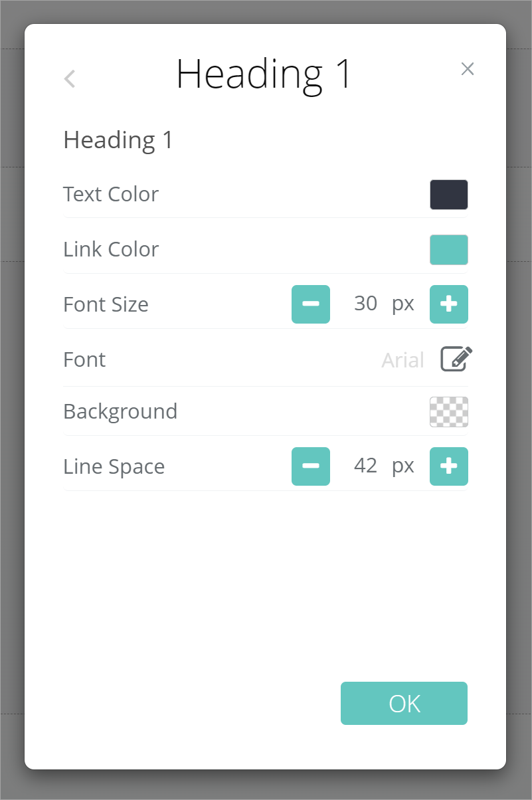Open the Text Color swatch

click(449, 195)
